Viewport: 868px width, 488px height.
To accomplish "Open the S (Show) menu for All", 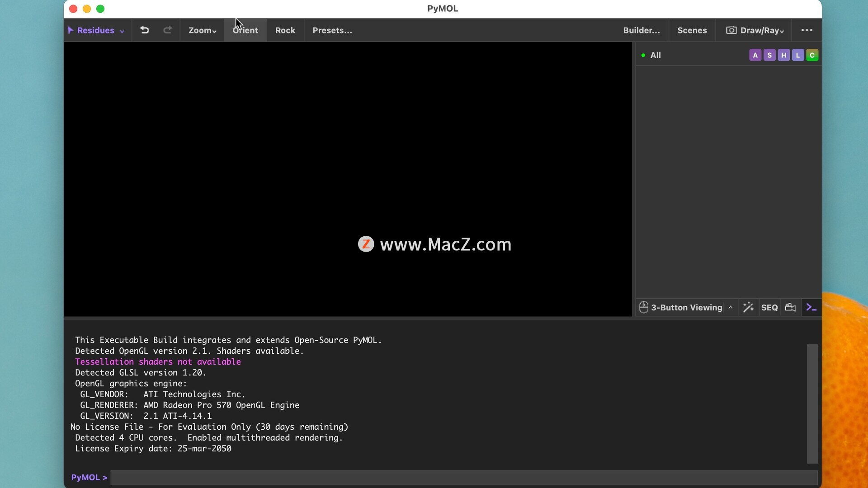I will 769,55.
